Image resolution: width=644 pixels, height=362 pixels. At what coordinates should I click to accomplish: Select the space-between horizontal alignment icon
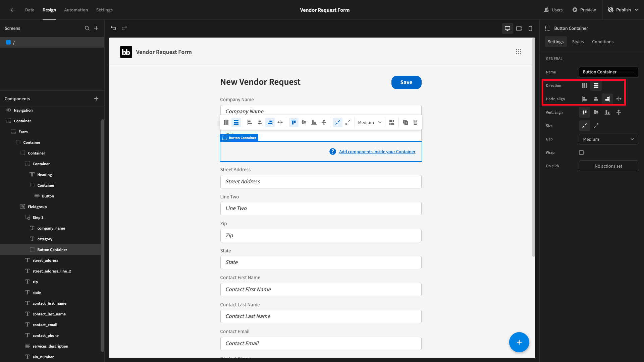(619, 99)
